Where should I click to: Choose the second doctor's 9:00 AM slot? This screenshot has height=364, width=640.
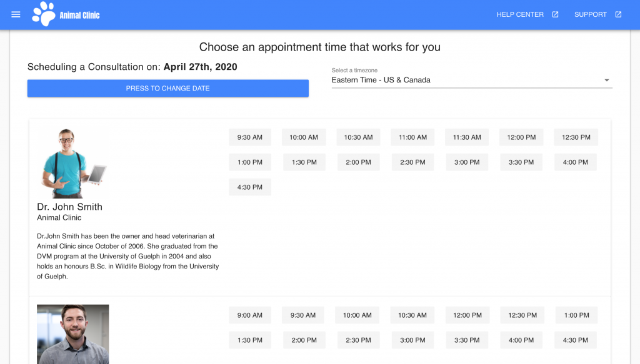pyautogui.click(x=250, y=315)
